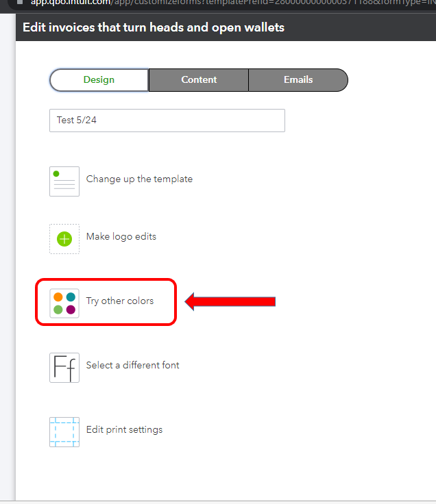This screenshot has height=504, width=436.
Task: Switch to the Content tab
Action: click(x=199, y=79)
